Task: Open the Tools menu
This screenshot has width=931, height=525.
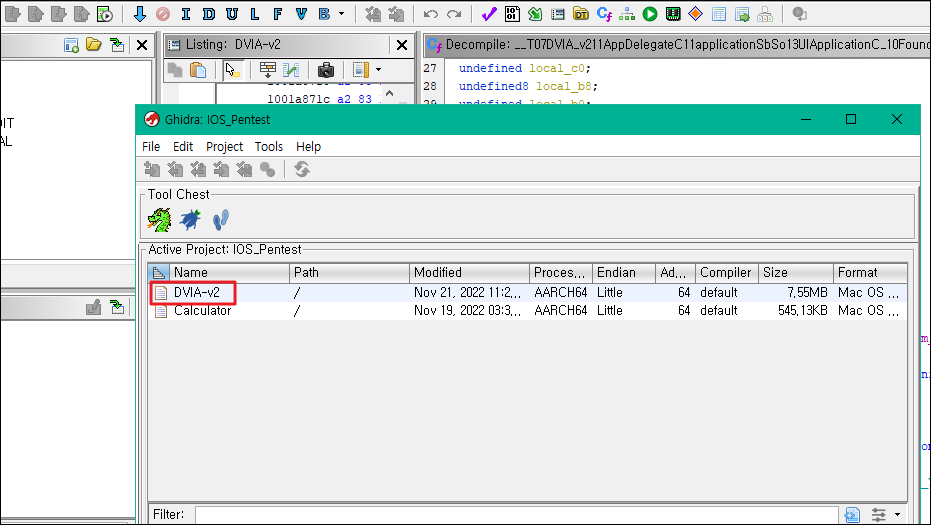Action: coord(268,146)
